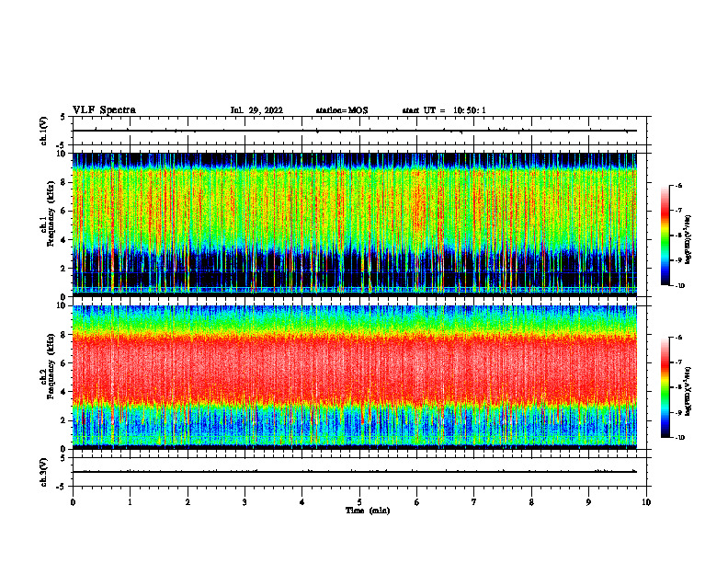Click the "-10" label on ch.1 color scale

coord(680,286)
